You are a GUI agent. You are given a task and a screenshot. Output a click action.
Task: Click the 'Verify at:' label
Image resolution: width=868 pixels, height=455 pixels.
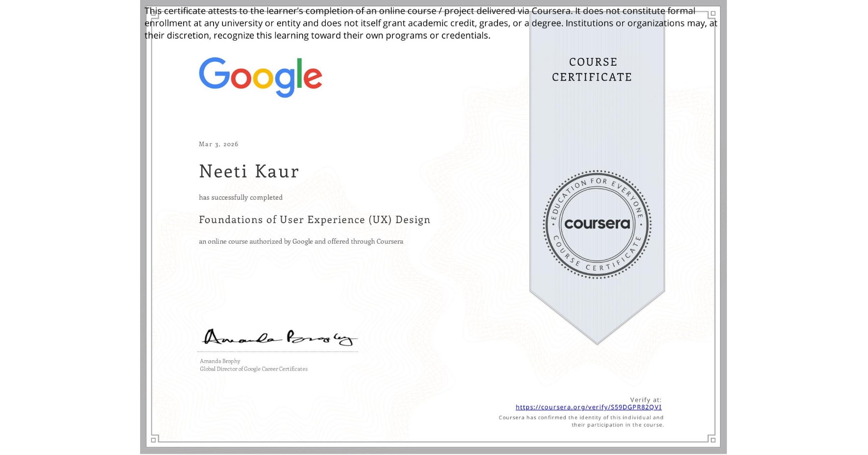[646, 400]
